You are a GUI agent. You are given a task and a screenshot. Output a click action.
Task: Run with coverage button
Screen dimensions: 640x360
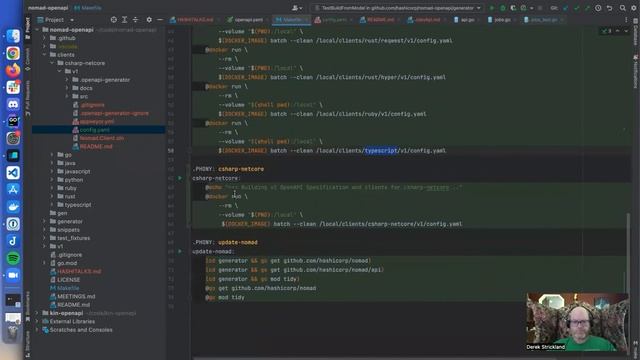(x=513, y=8)
